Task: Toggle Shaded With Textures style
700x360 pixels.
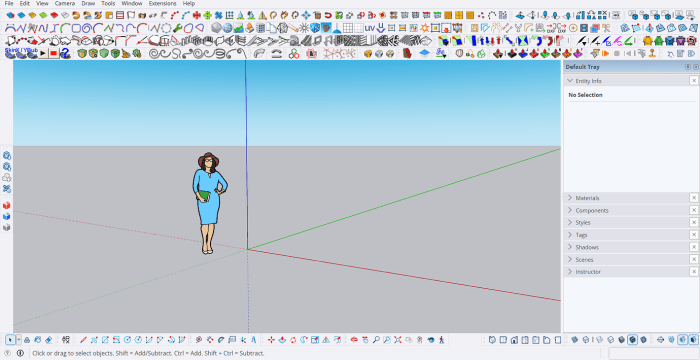Action: click(x=632, y=340)
